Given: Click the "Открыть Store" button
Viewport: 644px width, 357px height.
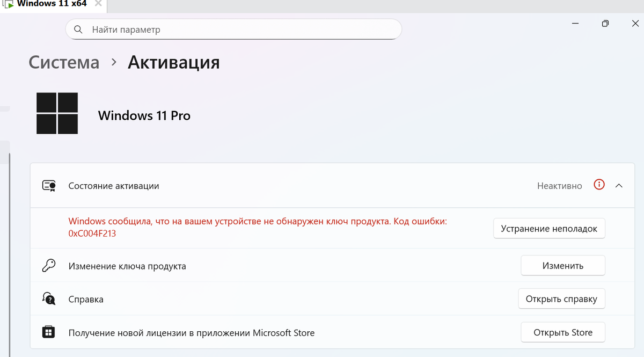Looking at the screenshot, I should pos(563,332).
